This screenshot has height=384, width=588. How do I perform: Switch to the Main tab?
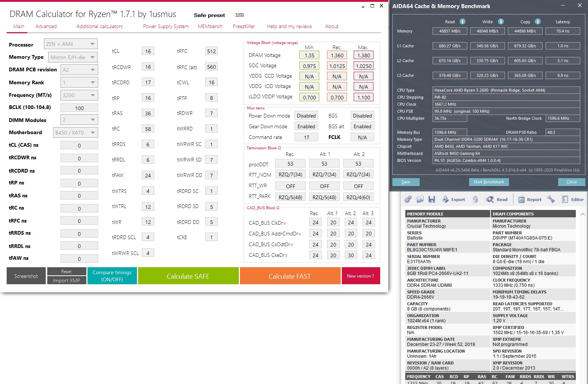pyautogui.click(x=19, y=26)
